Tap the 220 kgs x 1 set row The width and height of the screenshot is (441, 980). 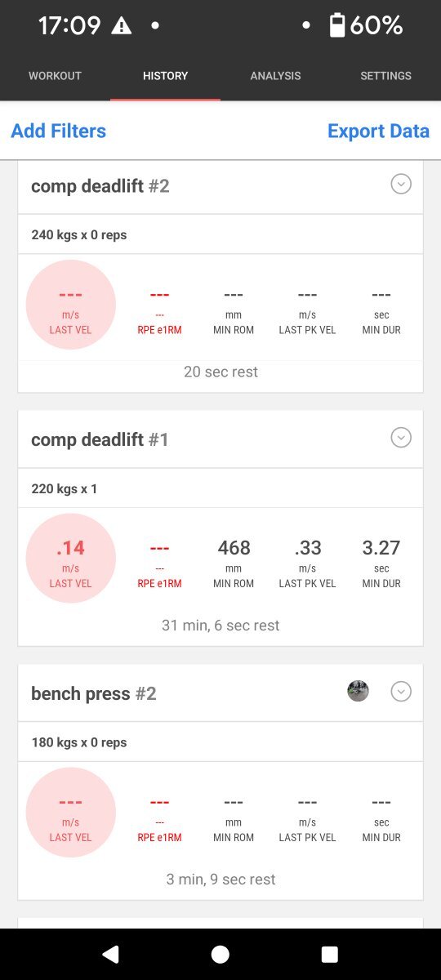coord(220,488)
